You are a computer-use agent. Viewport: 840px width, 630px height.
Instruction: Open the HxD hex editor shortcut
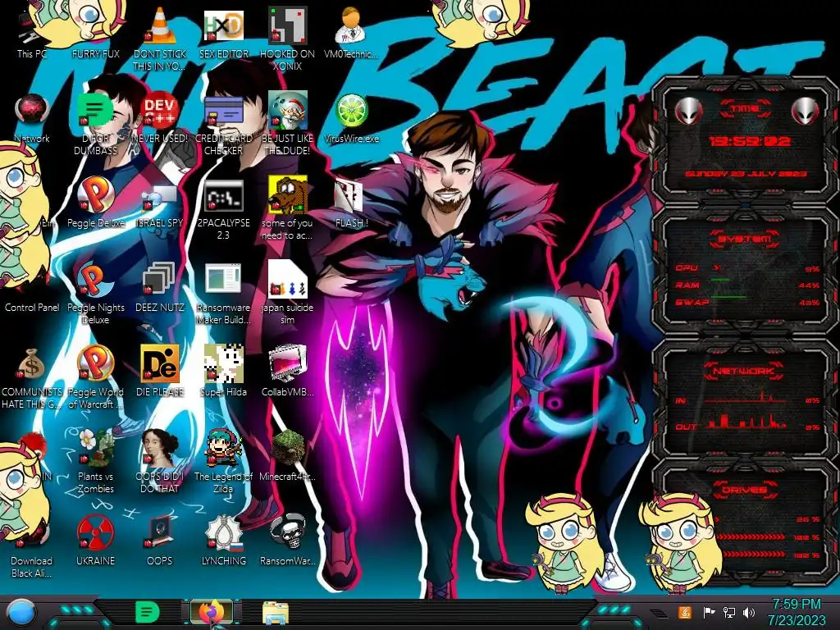pyautogui.click(x=223, y=27)
